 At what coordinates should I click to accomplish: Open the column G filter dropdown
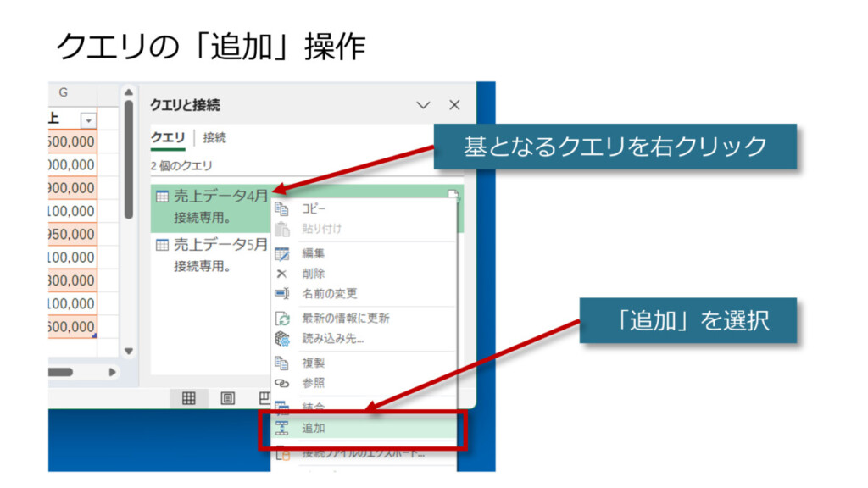(88, 120)
